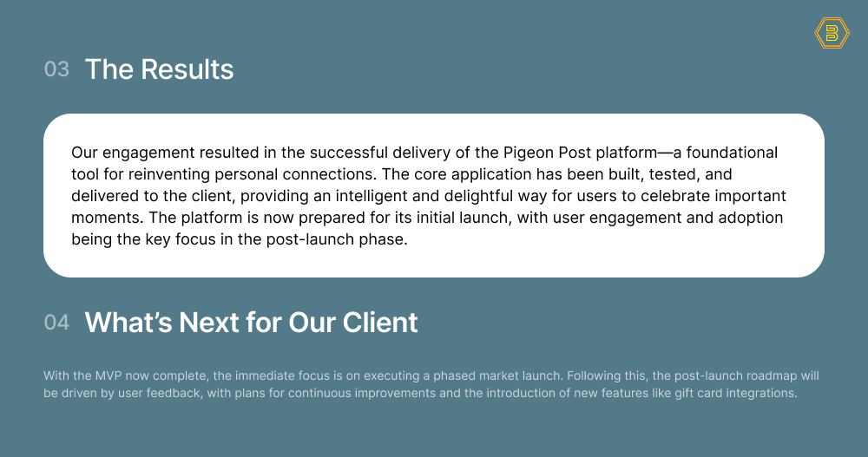The image size is (868, 457).
Task: Click the hexagon B logo icon
Action: 832,33
